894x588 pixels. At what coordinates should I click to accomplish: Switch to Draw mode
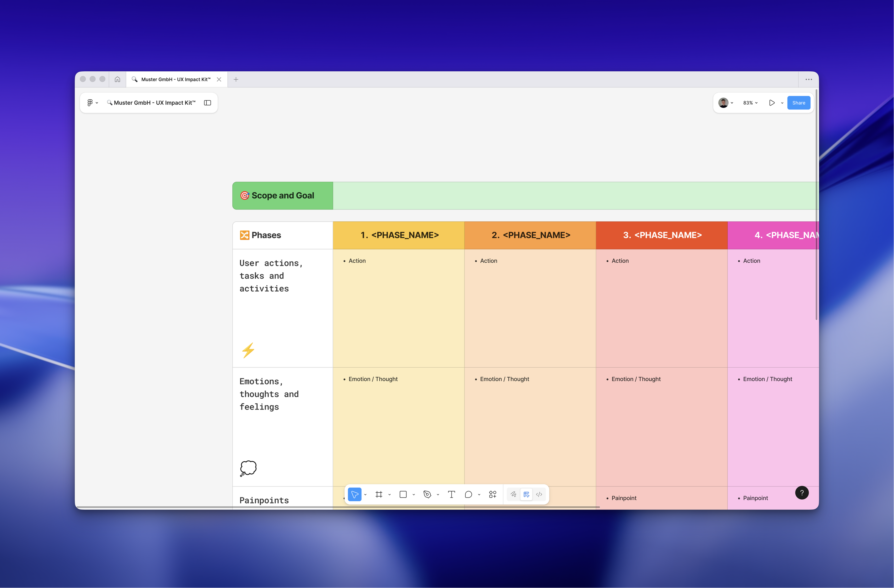[513, 494]
